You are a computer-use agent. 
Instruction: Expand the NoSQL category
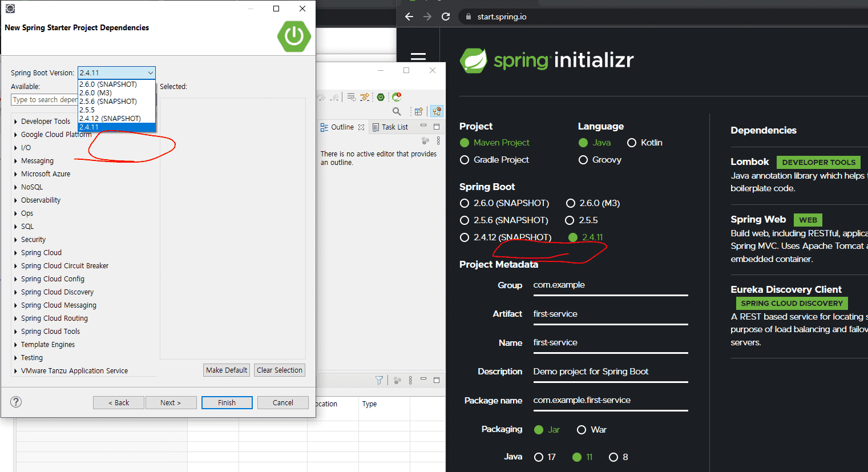tap(15, 187)
